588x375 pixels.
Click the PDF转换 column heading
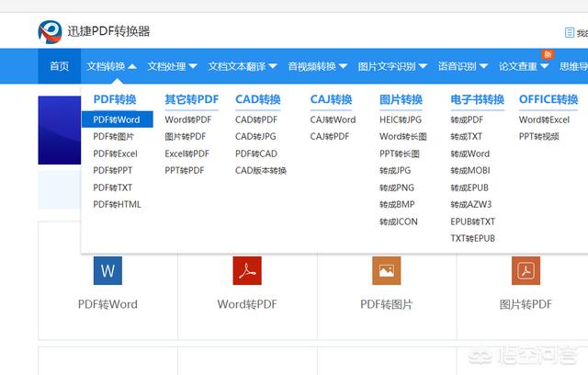(115, 99)
